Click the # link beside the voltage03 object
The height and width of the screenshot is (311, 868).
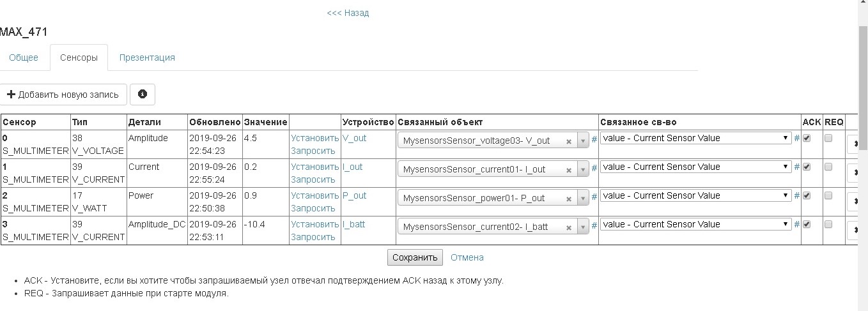point(594,139)
